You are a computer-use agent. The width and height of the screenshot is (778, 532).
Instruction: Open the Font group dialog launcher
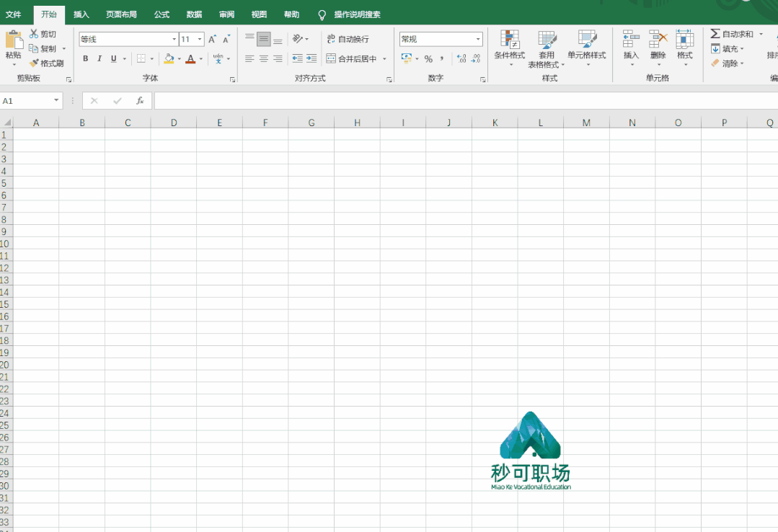pos(232,79)
